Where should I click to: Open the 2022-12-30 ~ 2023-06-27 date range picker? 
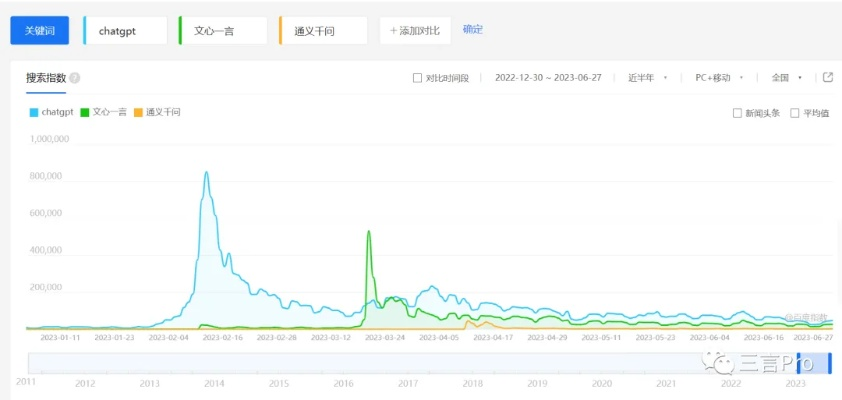click(548, 78)
